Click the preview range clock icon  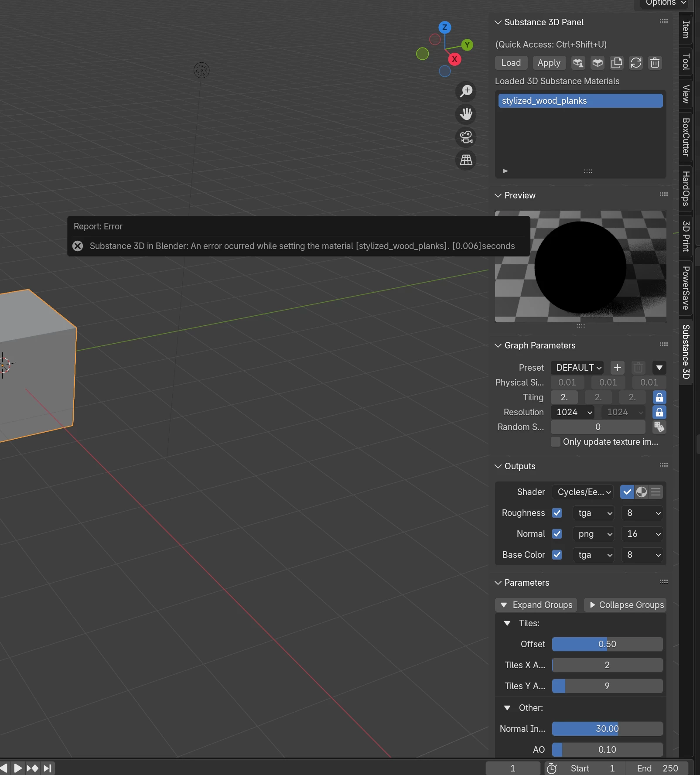[x=552, y=768]
